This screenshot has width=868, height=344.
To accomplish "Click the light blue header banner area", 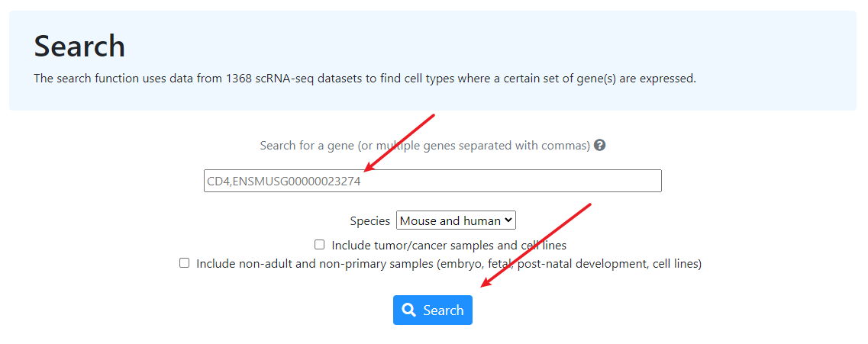I will pos(432,60).
